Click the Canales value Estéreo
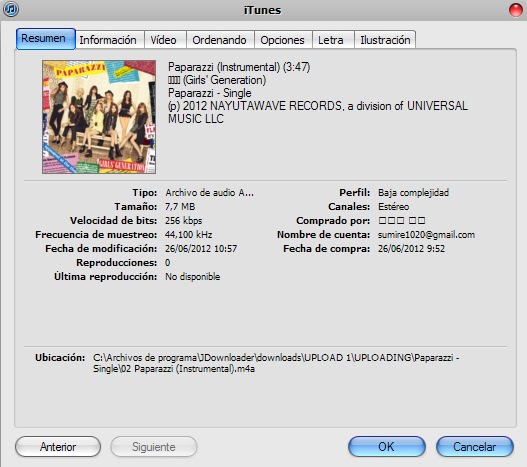The image size is (527, 467). [393, 206]
